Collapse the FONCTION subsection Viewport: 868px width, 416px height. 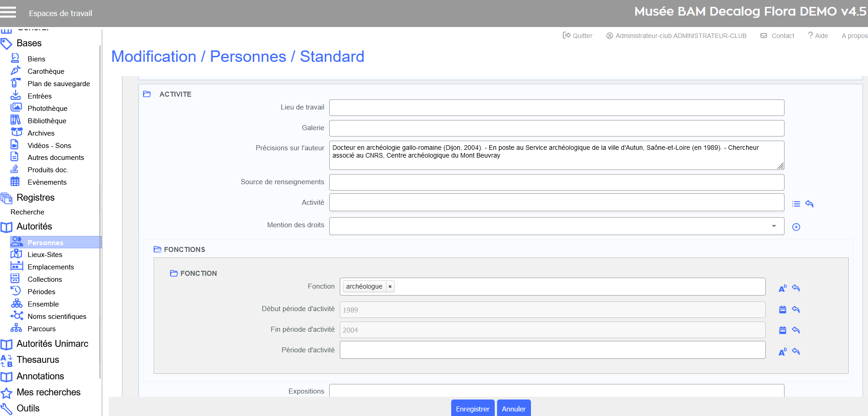(174, 274)
